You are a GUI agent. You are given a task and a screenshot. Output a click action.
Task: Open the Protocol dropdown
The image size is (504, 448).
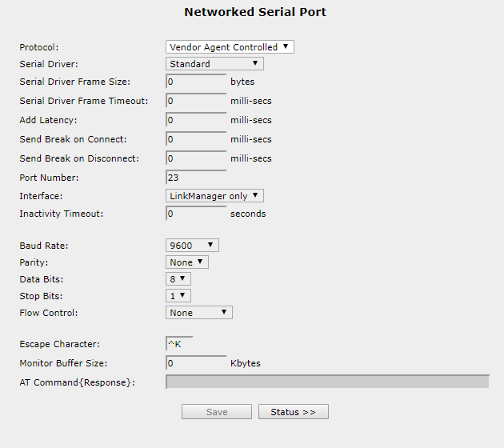tap(230, 47)
